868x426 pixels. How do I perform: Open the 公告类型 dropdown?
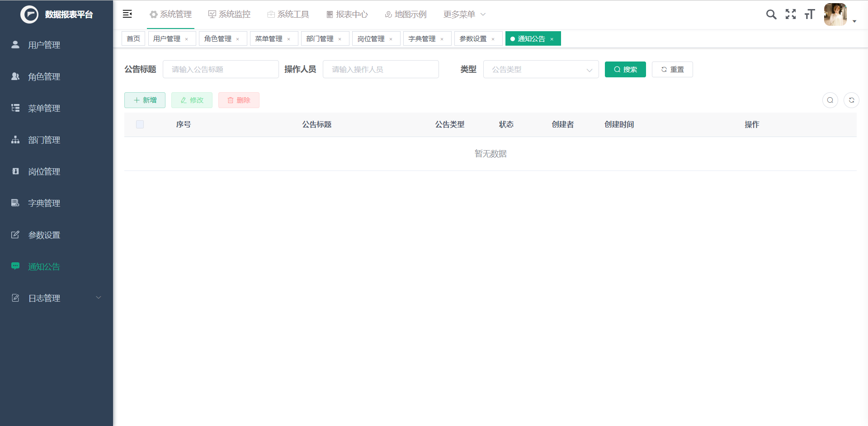pos(541,69)
